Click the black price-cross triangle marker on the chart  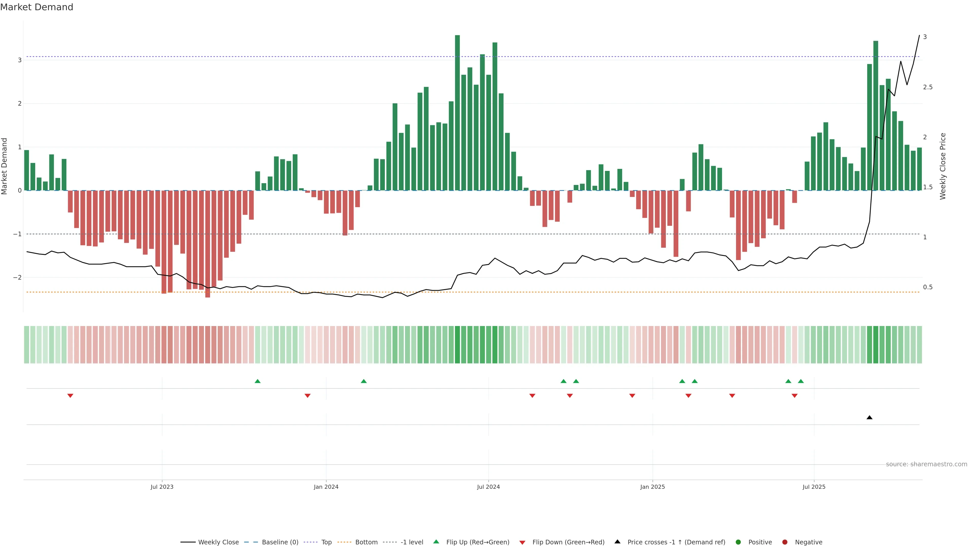(869, 418)
